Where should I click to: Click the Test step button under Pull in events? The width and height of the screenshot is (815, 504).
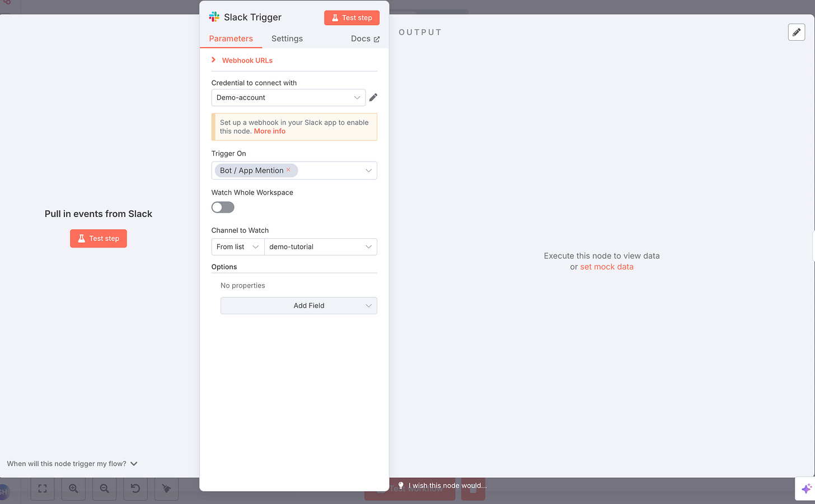pyautogui.click(x=99, y=238)
